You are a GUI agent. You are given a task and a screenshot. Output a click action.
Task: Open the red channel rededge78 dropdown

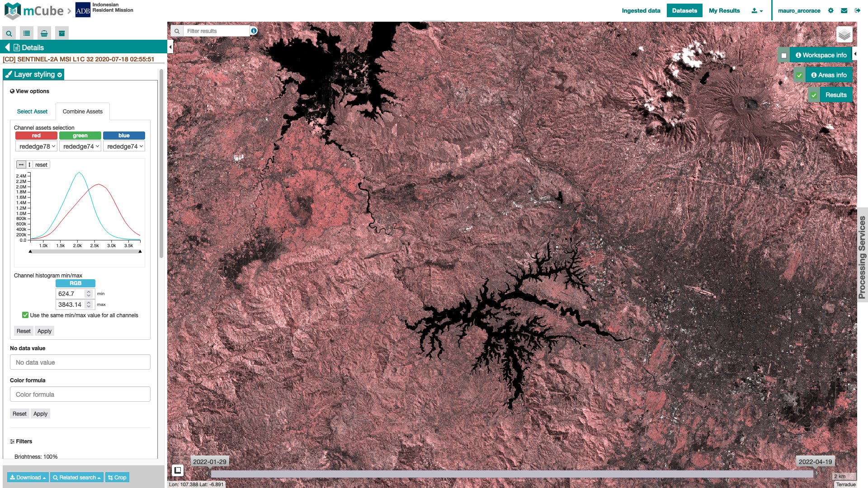click(36, 146)
